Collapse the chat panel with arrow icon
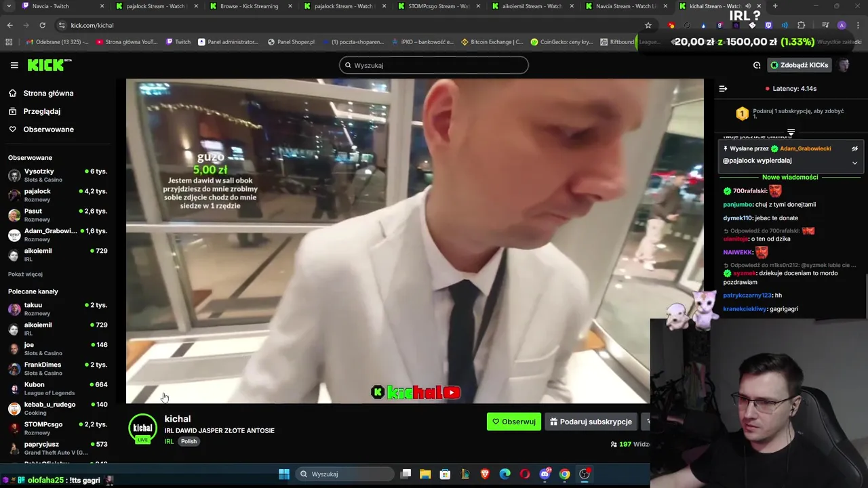The image size is (868, 488). (723, 89)
